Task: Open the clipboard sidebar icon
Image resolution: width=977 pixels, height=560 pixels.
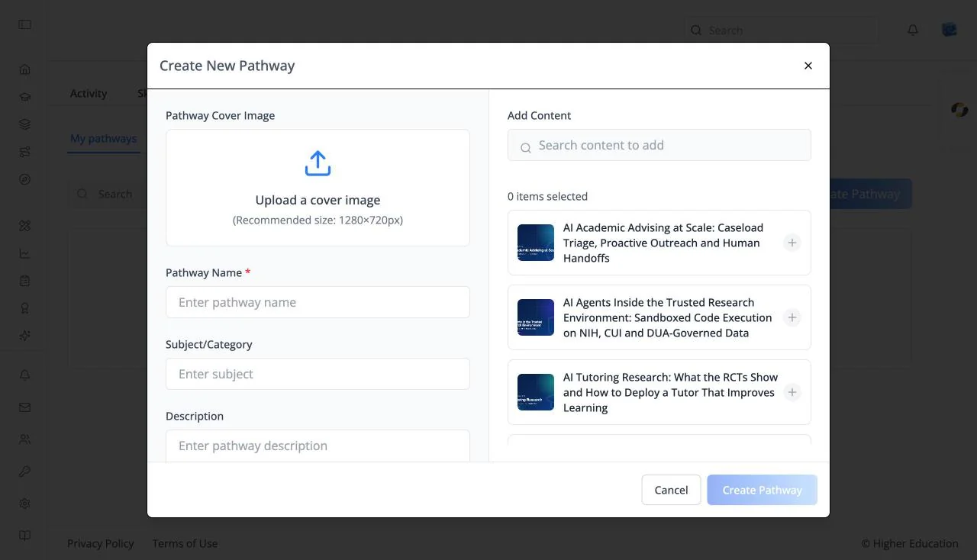Action: pos(25,281)
